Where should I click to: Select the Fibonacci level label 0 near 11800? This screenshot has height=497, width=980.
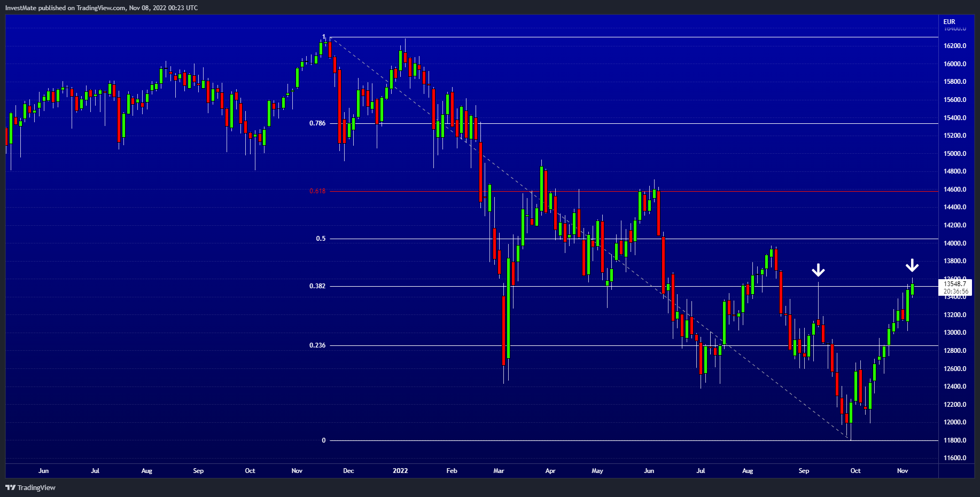click(x=324, y=440)
